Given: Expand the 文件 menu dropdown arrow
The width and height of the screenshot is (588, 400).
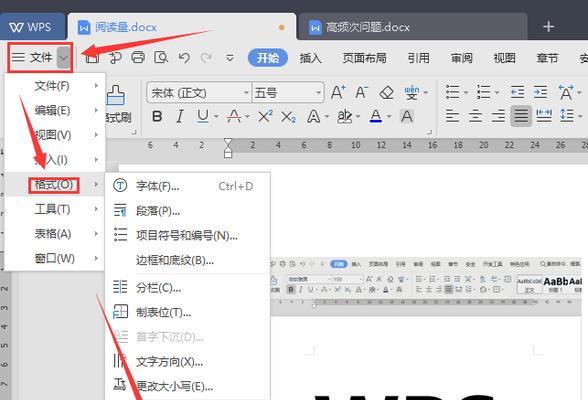Looking at the screenshot, I should coord(63,58).
